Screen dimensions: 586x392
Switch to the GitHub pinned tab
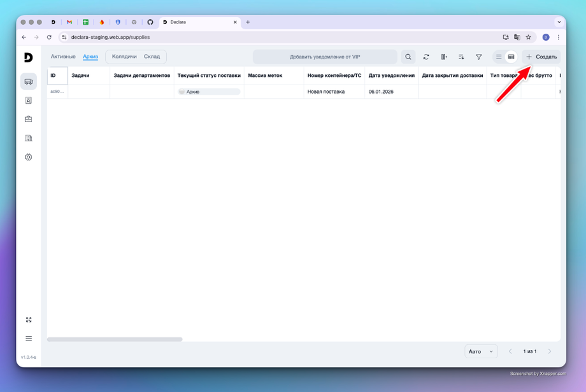[x=150, y=22]
